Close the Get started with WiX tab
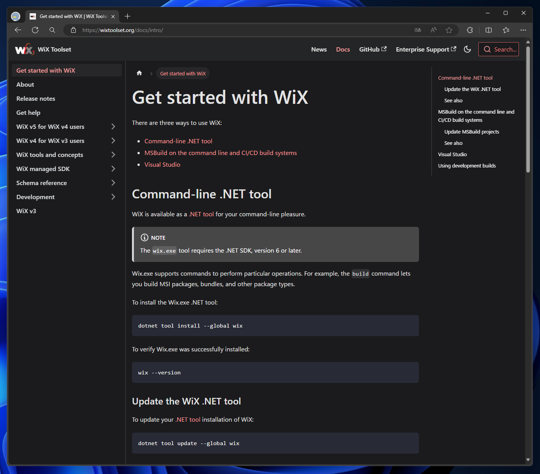 [x=113, y=16]
